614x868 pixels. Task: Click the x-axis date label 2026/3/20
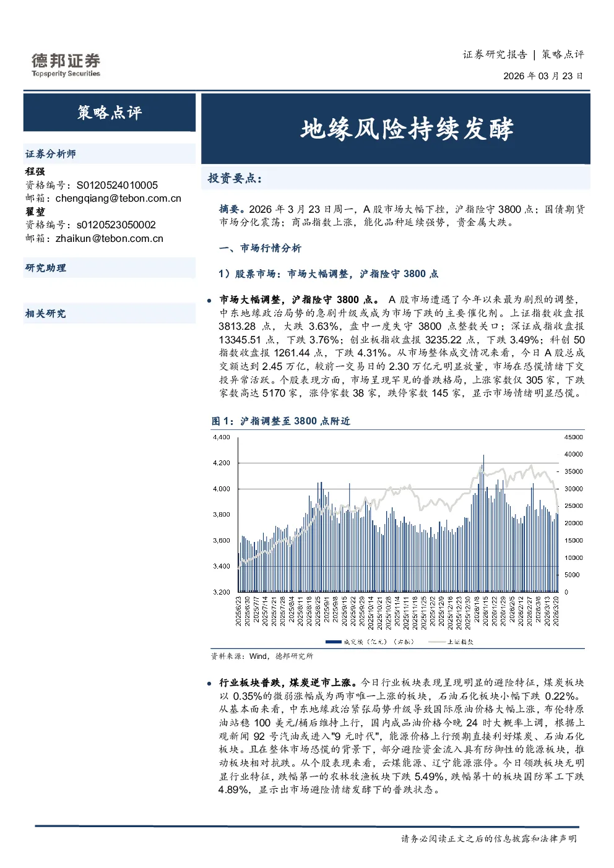[556, 611]
